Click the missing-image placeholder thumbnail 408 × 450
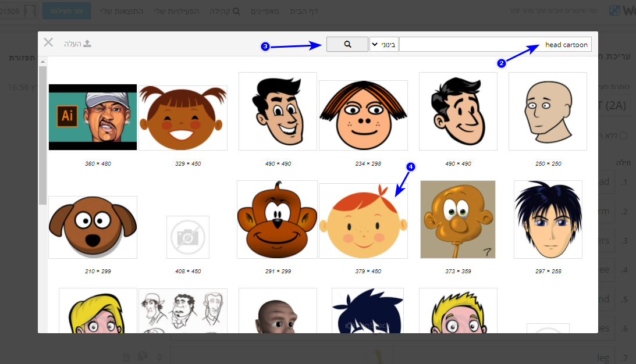 [x=188, y=237]
